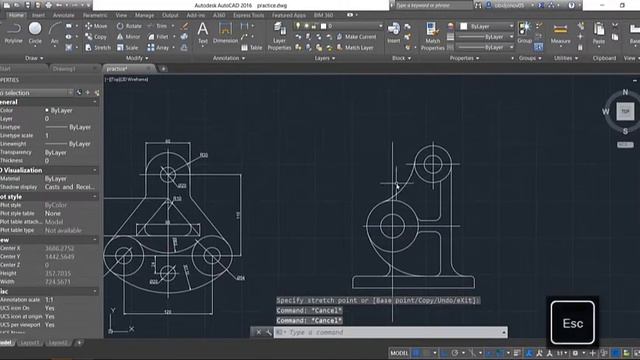
Task: Add new drawing tab with plus button
Action: click(163, 69)
